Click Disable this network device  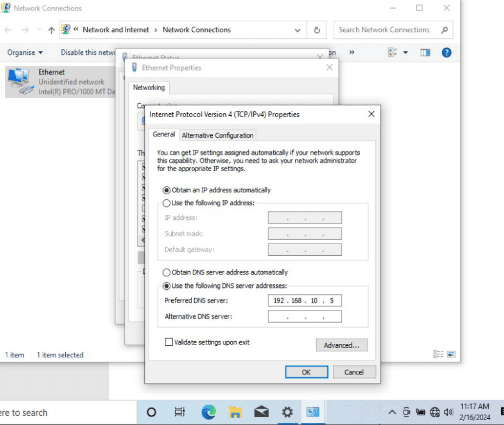coord(88,52)
